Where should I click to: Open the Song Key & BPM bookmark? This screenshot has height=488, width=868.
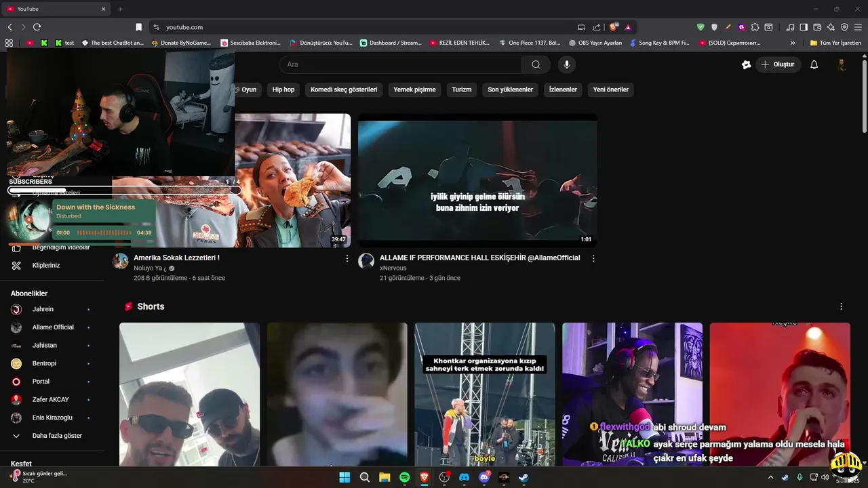(658, 43)
